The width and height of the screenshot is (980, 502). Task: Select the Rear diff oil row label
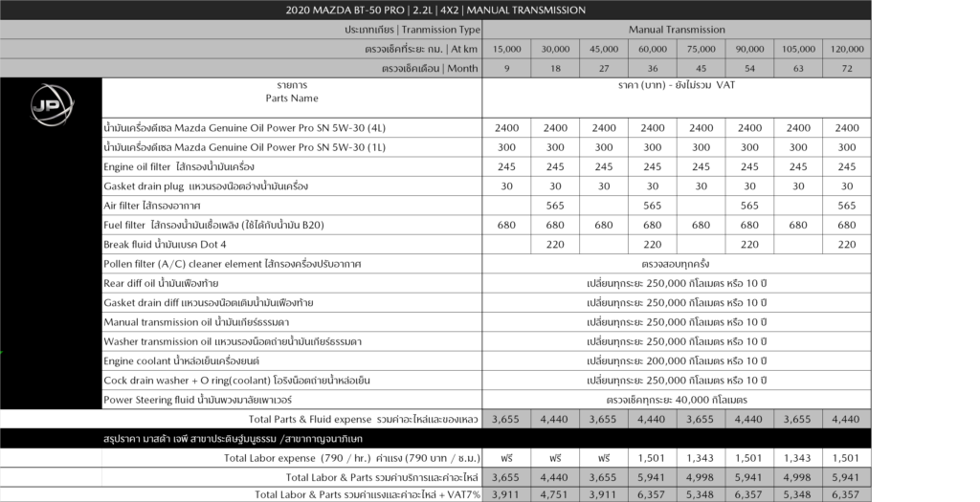[161, 283]
